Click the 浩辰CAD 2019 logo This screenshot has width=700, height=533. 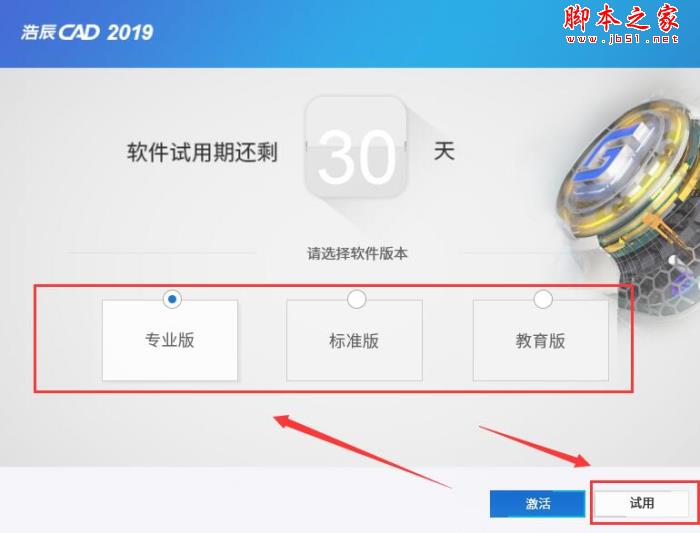click(87, 33)
